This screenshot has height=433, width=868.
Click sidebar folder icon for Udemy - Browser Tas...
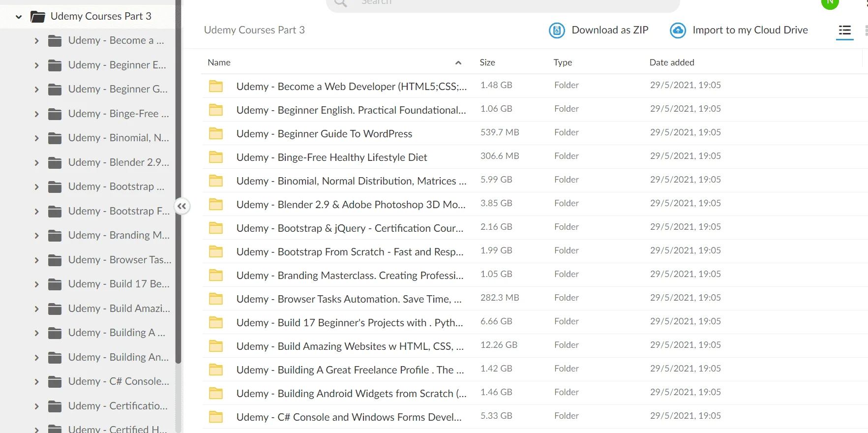tap(55, 260)
